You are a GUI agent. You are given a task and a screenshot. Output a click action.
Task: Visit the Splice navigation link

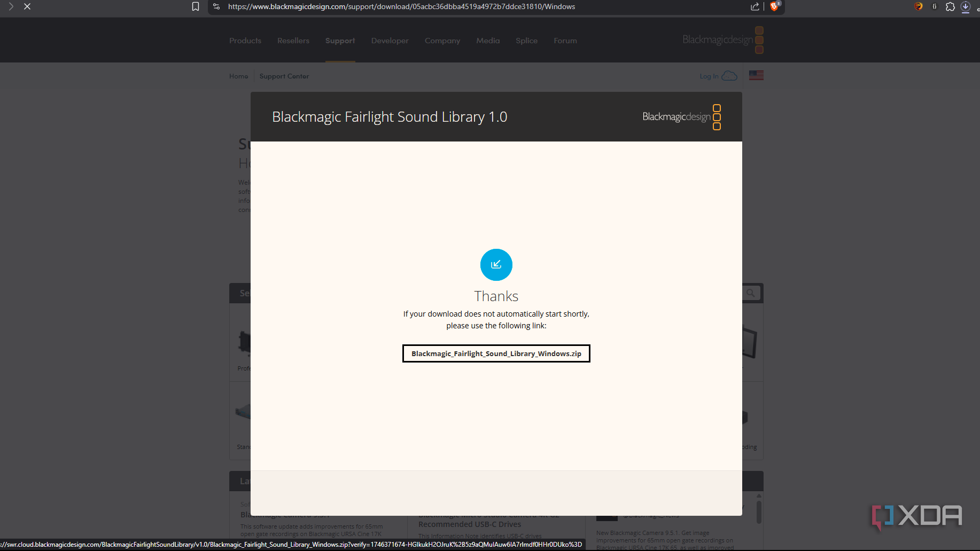(x=527, y=41)
